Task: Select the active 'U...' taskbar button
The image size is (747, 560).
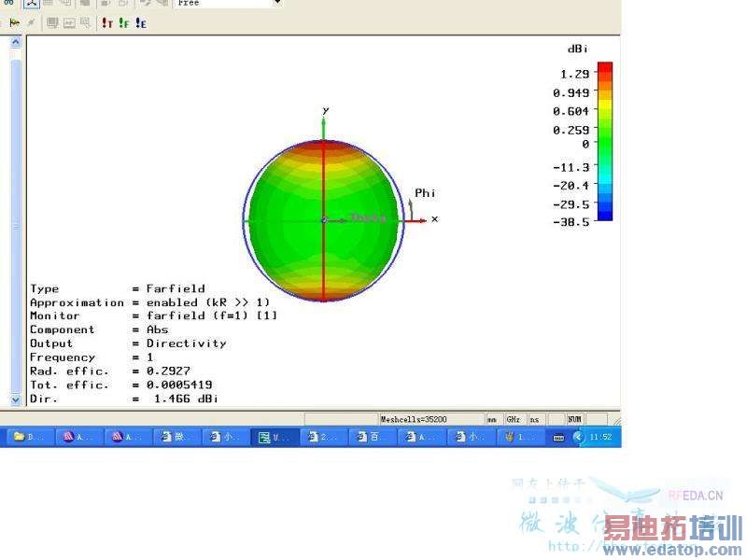Action: pos(275,437)
